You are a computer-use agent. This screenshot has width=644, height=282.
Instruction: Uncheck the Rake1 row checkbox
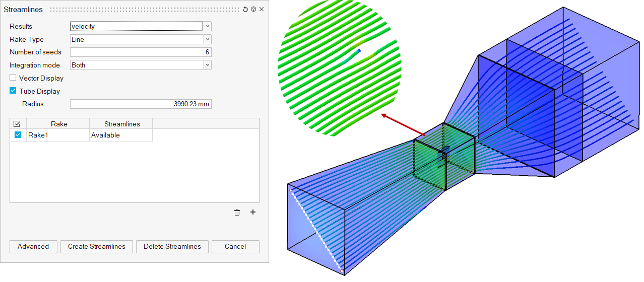click(x=18, y=135)
